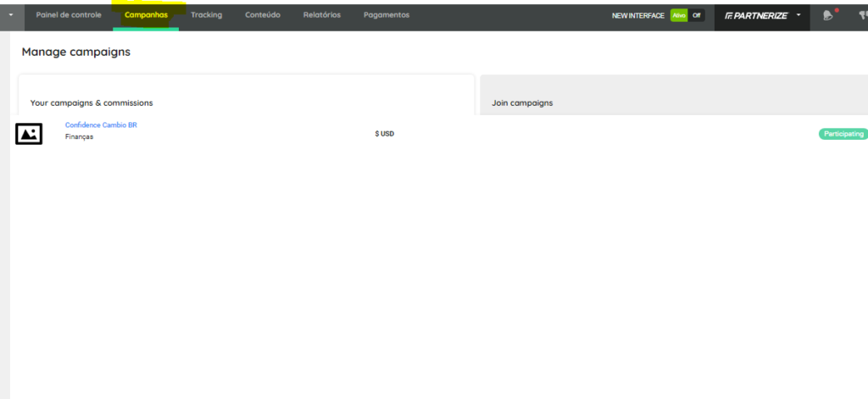The height and width of the screenshot is (399, 868).
Task: Open the Conteúdo menu
Action: tap(263, 15)
